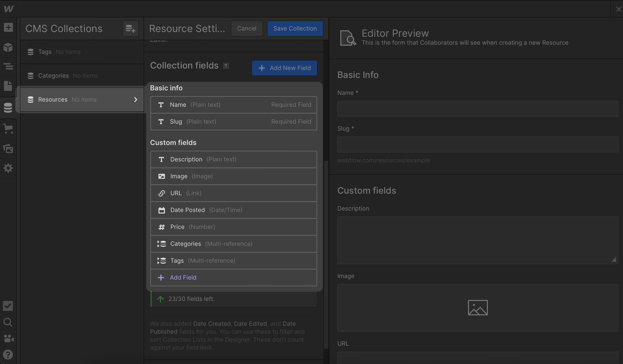Click the Collection fields help icon
The width and height of the screenshot is (623, 364).
[x=226, y=66]
